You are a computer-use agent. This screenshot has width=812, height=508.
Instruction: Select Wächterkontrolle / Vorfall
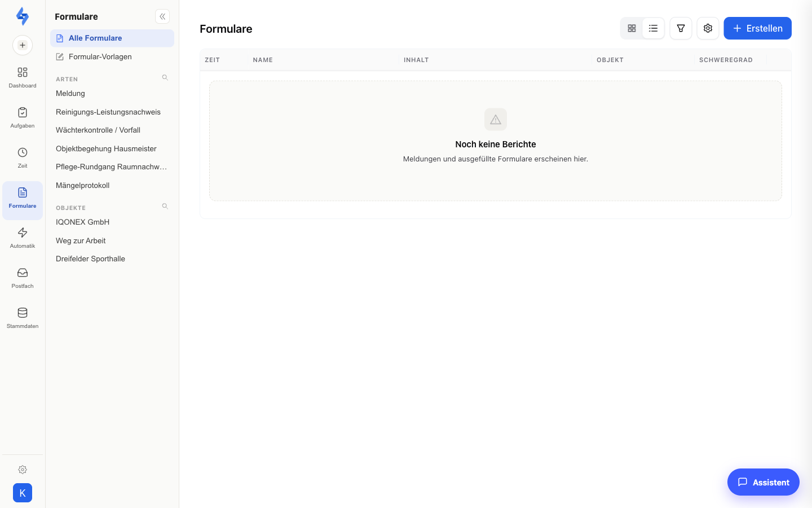click(112, 130)
